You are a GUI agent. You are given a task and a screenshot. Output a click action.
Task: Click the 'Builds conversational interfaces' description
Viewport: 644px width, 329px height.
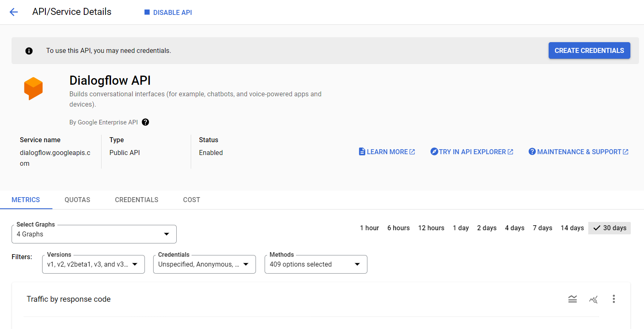coord(195,99)
